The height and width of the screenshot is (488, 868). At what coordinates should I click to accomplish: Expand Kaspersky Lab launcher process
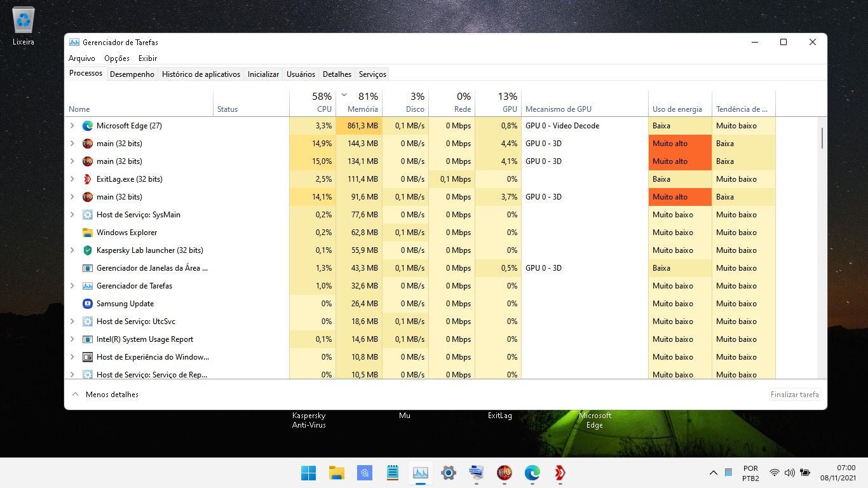72,250
